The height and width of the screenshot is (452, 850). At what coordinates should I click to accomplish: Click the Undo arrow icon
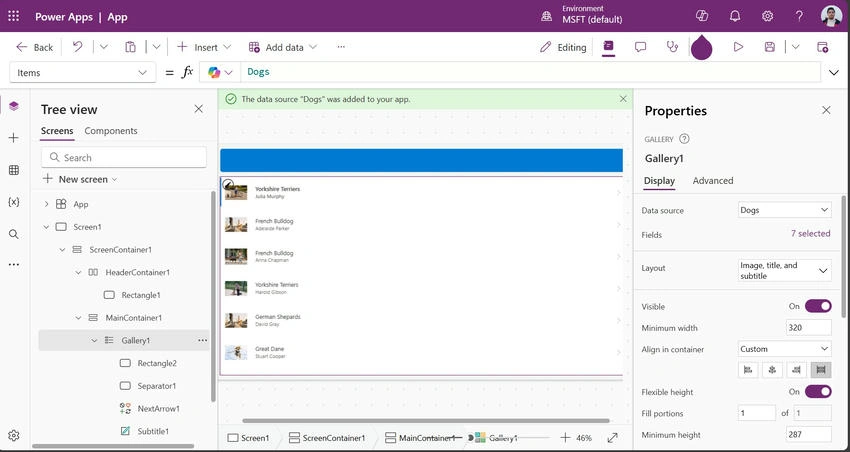(78, 47)
